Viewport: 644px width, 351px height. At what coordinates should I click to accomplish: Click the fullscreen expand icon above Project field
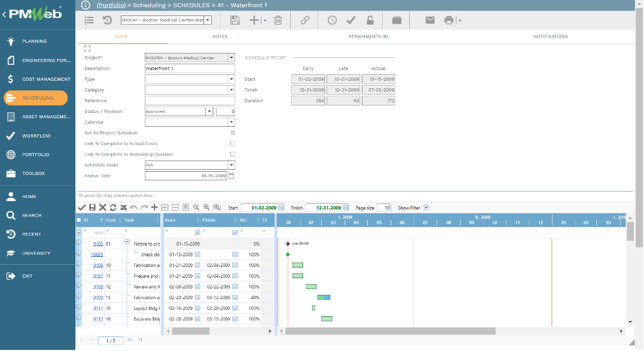click(88, 48)
